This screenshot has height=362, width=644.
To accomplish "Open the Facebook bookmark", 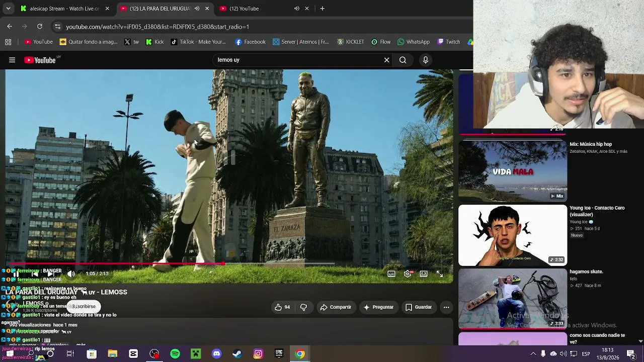I will point(251,42).
